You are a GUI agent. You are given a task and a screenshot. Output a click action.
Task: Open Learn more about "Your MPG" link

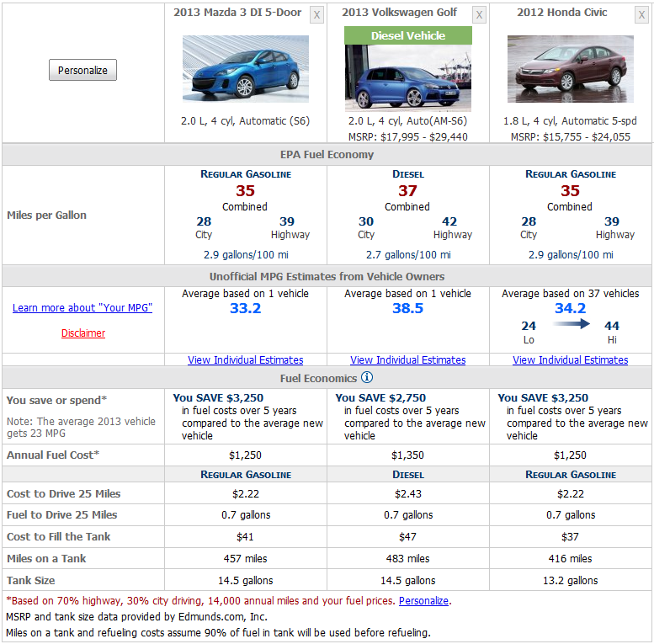pyautogui.click(x=82, y=308)
